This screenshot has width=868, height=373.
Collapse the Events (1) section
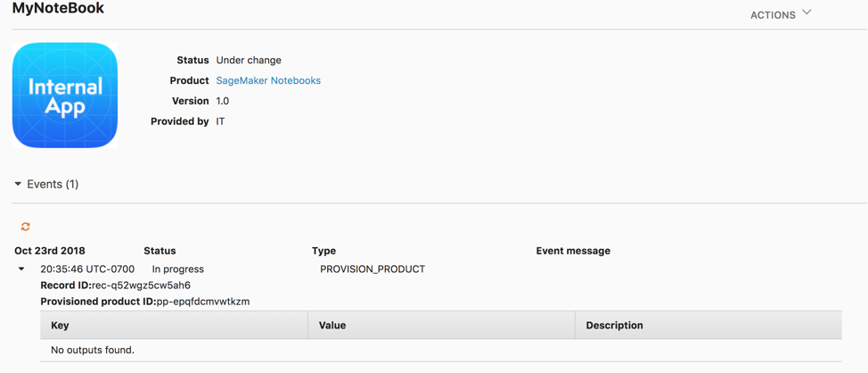tap(18, 185)
